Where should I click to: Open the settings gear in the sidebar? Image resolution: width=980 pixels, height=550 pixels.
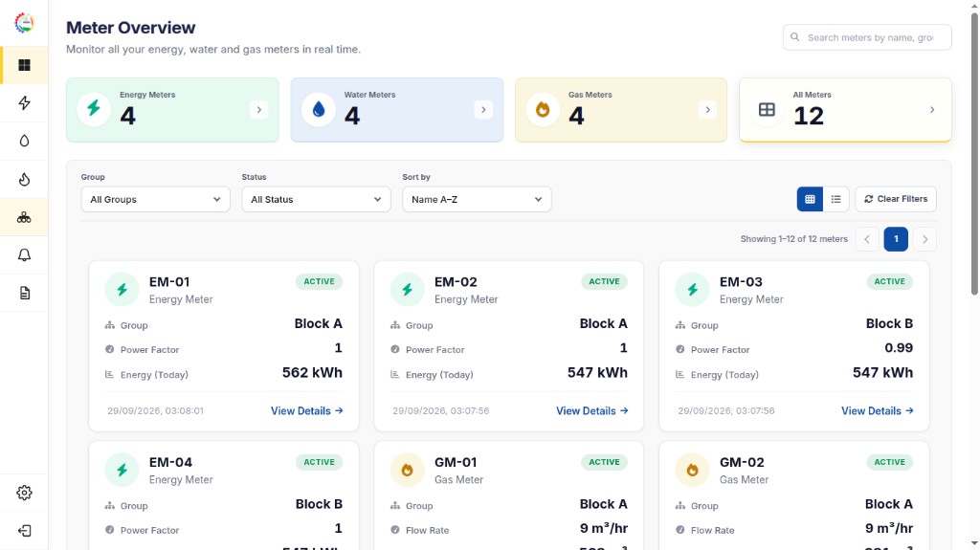coord(24,493)
